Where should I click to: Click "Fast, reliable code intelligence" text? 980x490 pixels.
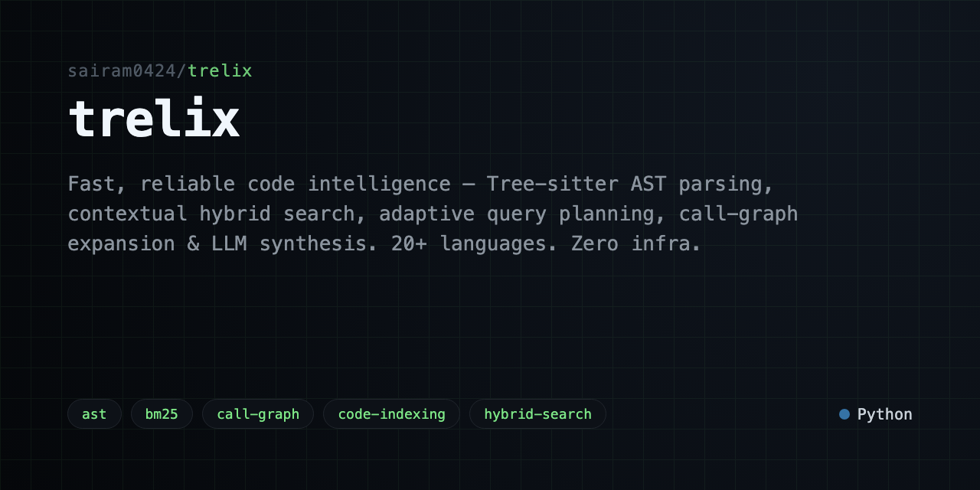tap(259, 185)
